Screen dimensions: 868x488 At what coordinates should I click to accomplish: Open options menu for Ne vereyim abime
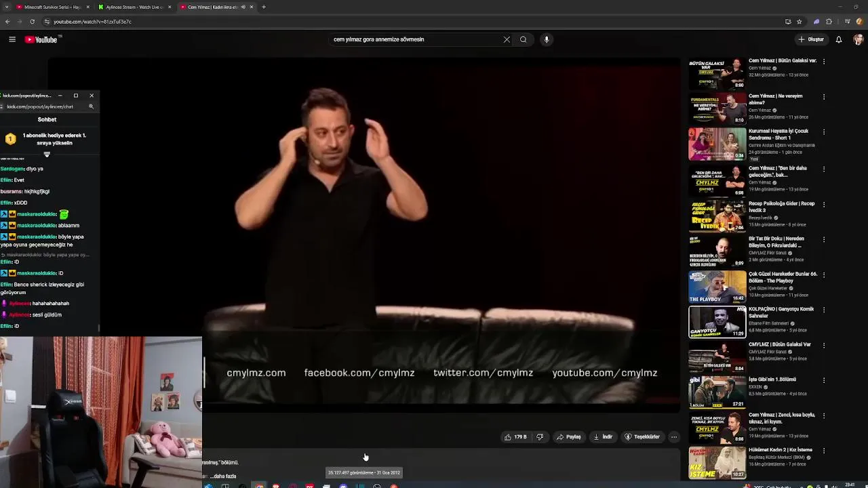[x=824, y=96]
